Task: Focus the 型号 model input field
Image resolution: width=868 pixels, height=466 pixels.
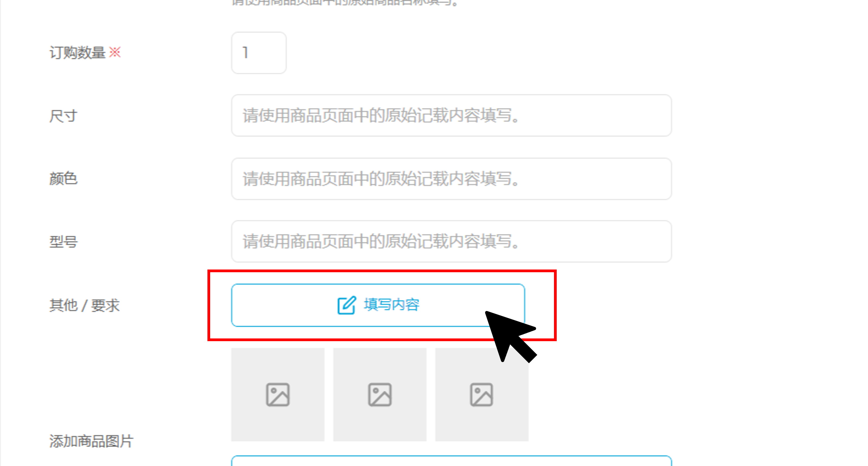Action: [451, 242]
